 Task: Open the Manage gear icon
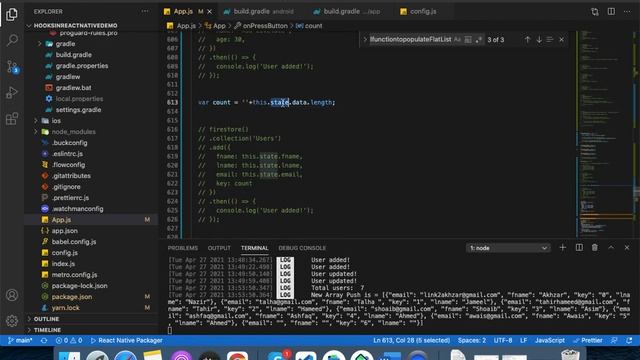tap(12, 321)
